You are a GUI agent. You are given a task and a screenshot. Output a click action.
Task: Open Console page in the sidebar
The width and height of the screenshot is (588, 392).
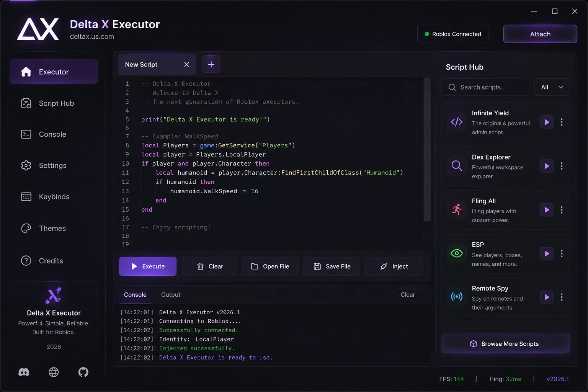point(54,134)
